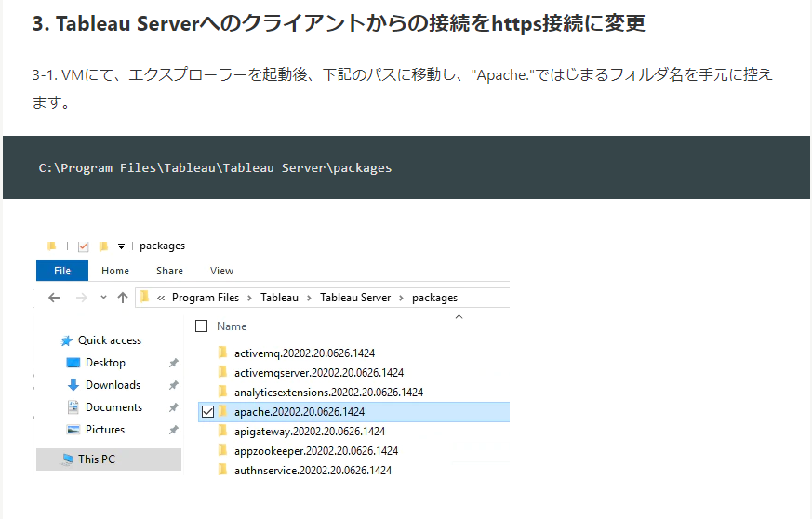Open the Home ribbon tab

coord(115,271)
